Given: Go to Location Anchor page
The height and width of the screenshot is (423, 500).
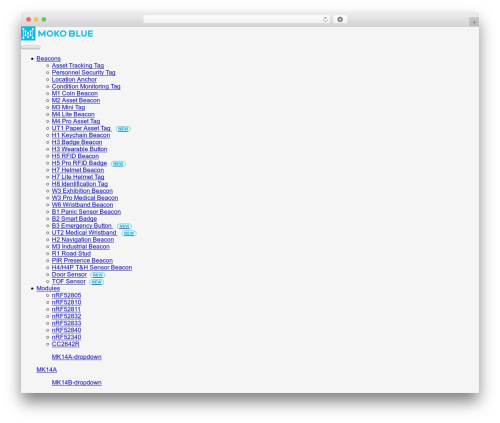Looking at the screenshot, I should tap(74, 80).
